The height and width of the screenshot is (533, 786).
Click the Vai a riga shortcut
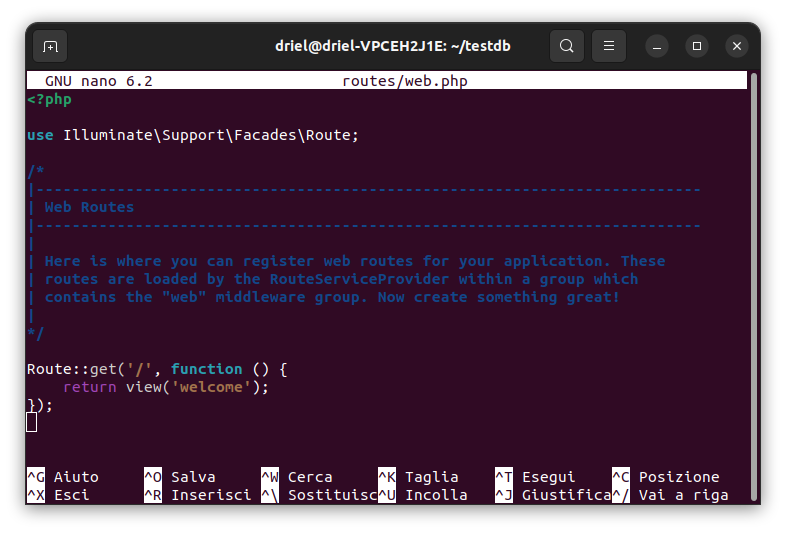coord(670,495)
